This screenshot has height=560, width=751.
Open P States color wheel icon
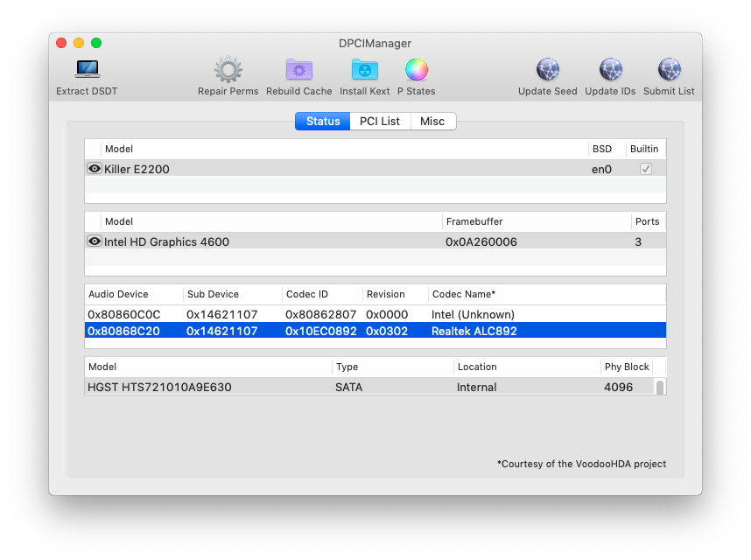pos(416,70)
